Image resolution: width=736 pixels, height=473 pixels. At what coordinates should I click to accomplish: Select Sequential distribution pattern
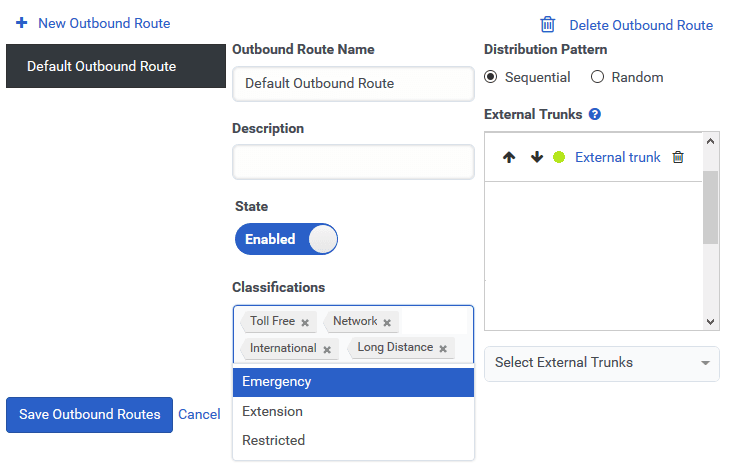pyautogui.click(x=491, y=77)
